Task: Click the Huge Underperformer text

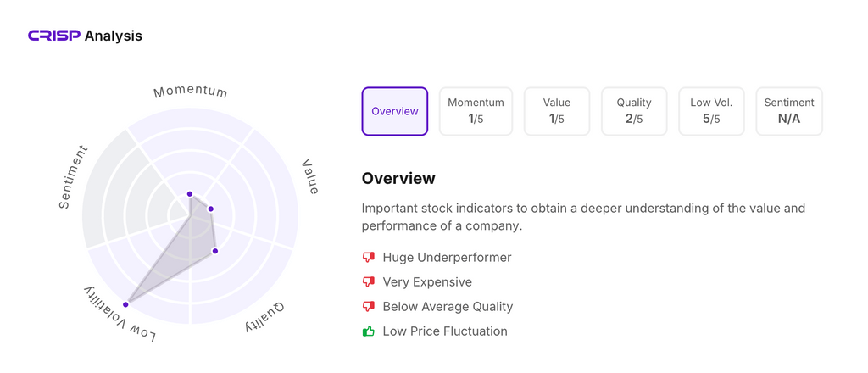Action: pyautogui.click(x=447, y=257)
